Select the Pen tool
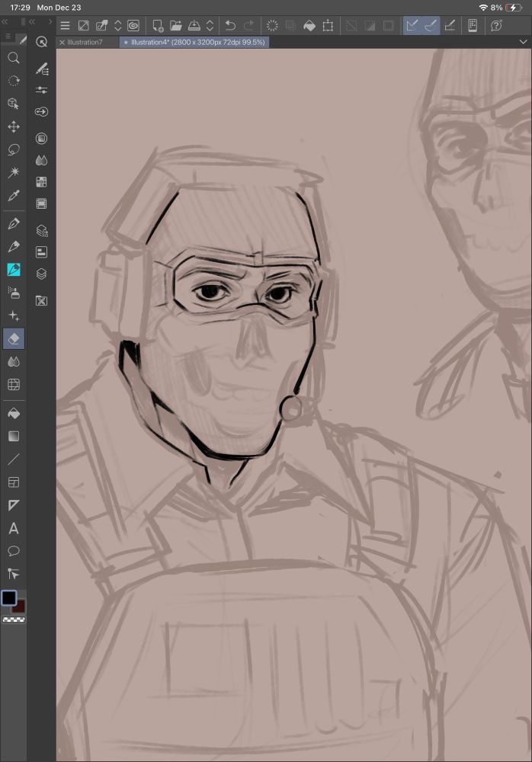Viewport: 532px width, 762px height. pyautogui.click(x=14, y=223)
